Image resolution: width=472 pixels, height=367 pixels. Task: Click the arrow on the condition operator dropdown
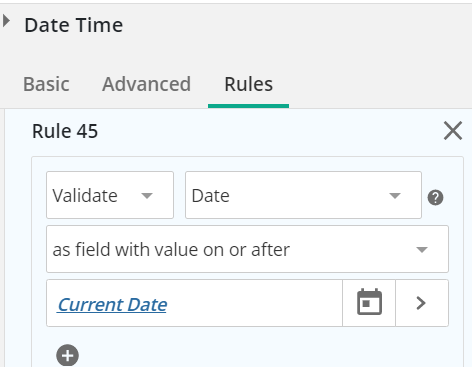click(x=422, y=250)
